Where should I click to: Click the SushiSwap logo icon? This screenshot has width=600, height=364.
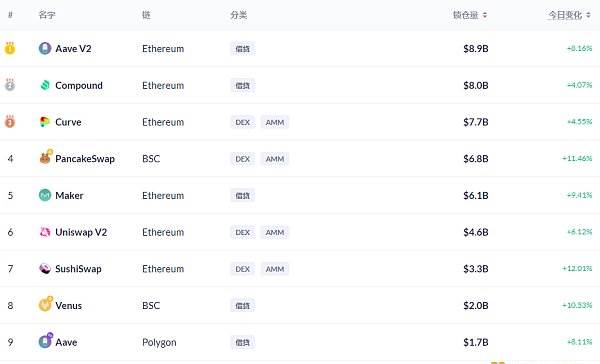click(x=45, y=269)
